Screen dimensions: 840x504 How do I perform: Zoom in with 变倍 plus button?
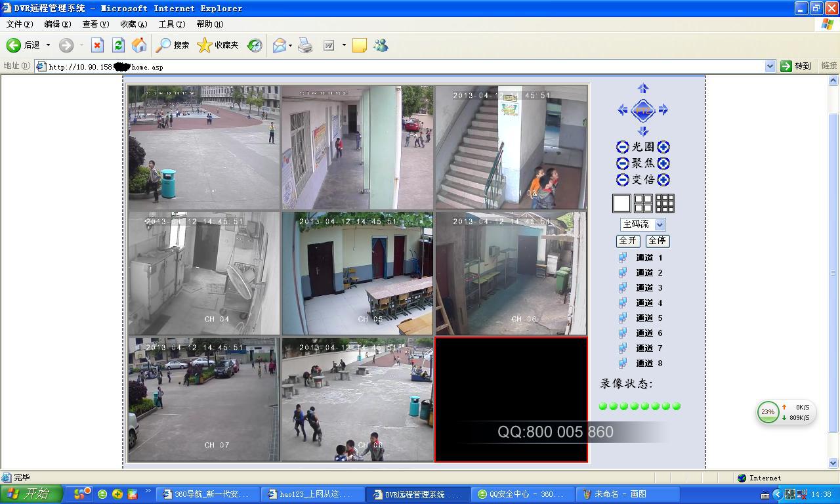[663, 180]
